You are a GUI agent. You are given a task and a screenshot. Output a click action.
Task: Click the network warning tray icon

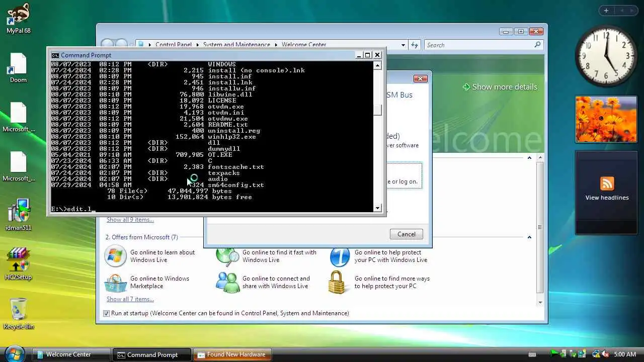pyautogui.click(x=595, y=354)
